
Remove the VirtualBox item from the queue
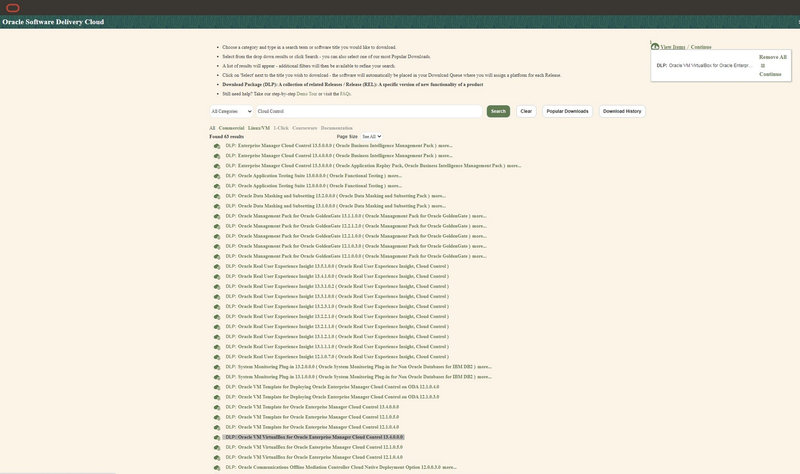click(763, 66)
